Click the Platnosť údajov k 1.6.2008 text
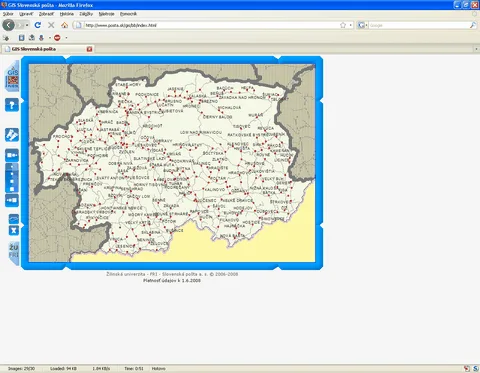Image resolution: width=480 pixels, height=373 pixels. (172, 280)
